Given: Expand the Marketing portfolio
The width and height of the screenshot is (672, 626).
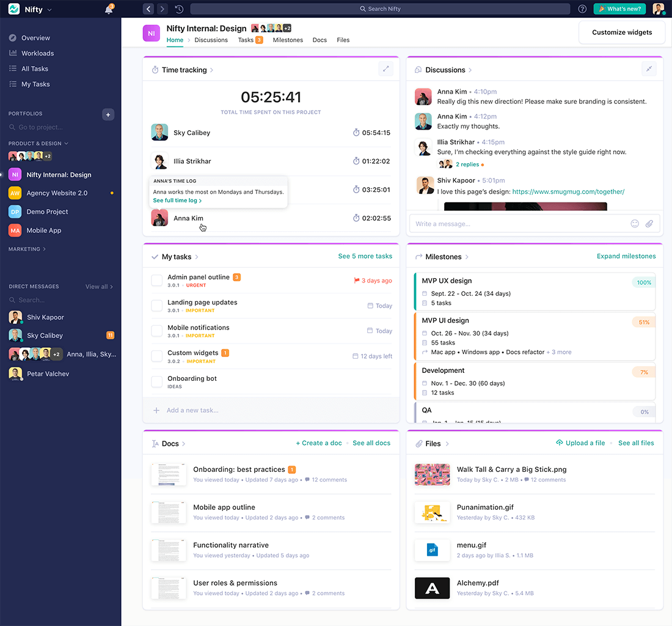Looking at the screenshot, I should pos(44,249).
